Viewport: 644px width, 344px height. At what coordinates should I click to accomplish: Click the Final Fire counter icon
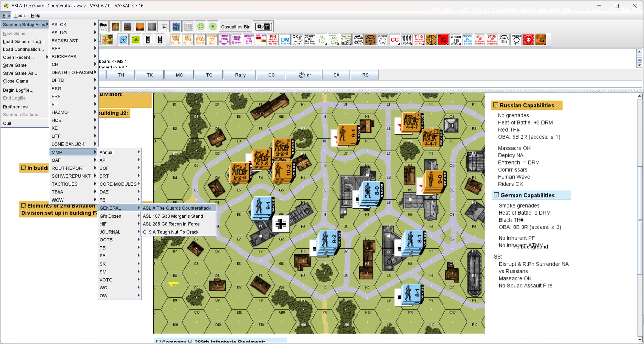[236, 39]
